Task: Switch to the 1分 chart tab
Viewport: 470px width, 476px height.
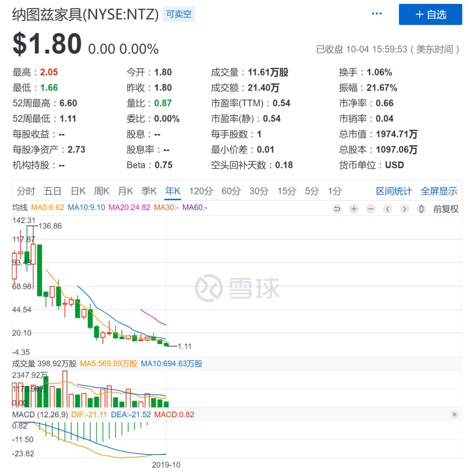Action: click(x=335, y=191)
